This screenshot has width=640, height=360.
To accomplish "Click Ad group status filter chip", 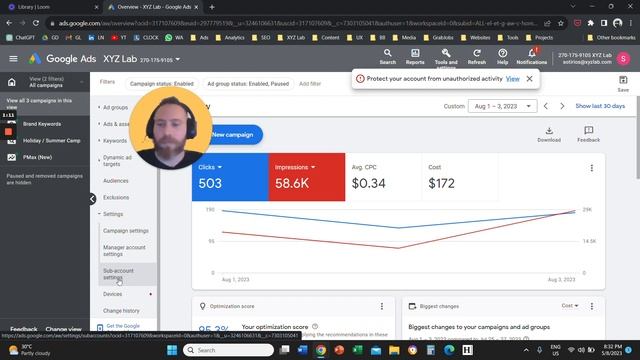I will 248,84.
